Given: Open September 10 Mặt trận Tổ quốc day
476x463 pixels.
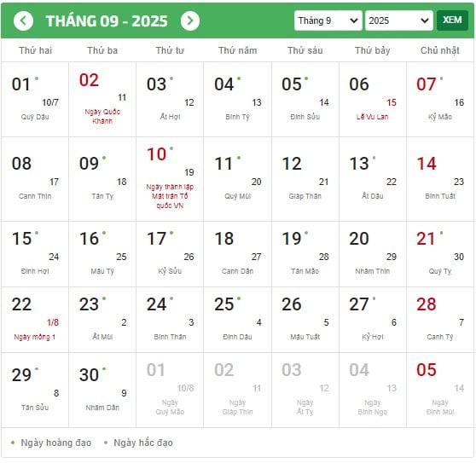Looking at the screenshot, I should 170,179.
